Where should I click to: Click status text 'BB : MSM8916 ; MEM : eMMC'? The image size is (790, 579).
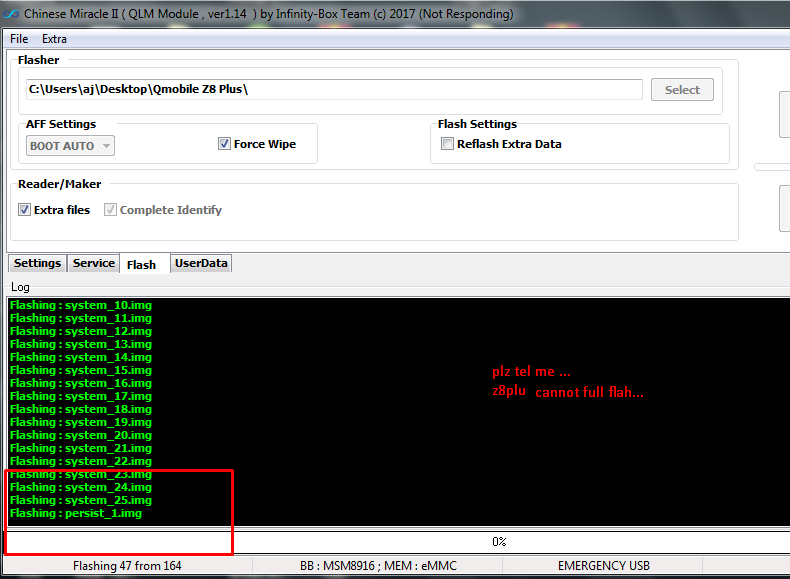[378, 566]
